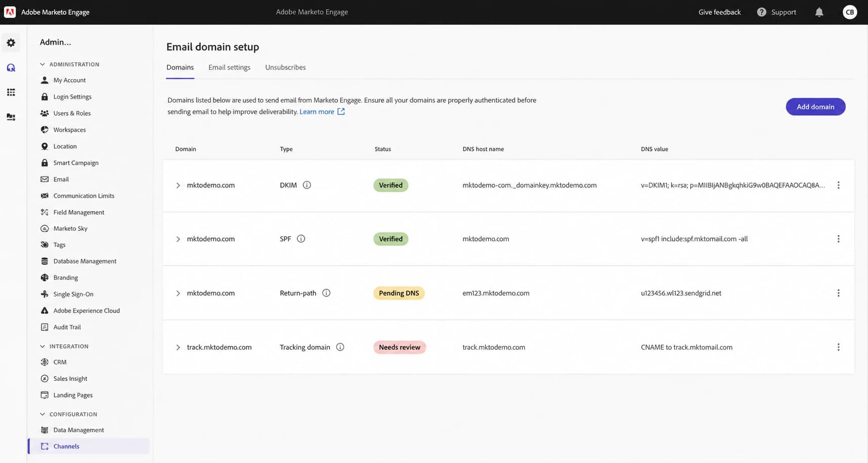
Task: Open Data Management in sidebar
Action: pos(78,430)
